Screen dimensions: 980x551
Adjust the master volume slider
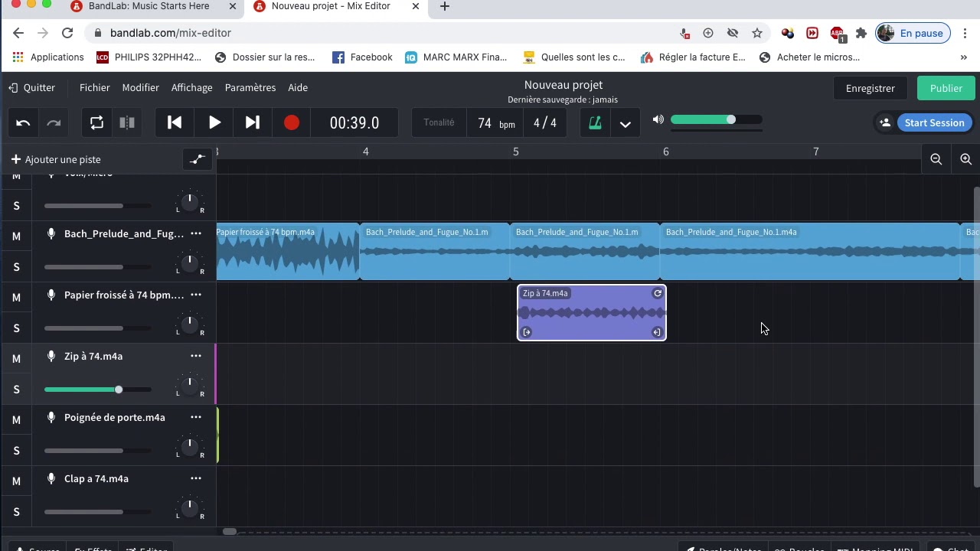click(x=716, y=119)
